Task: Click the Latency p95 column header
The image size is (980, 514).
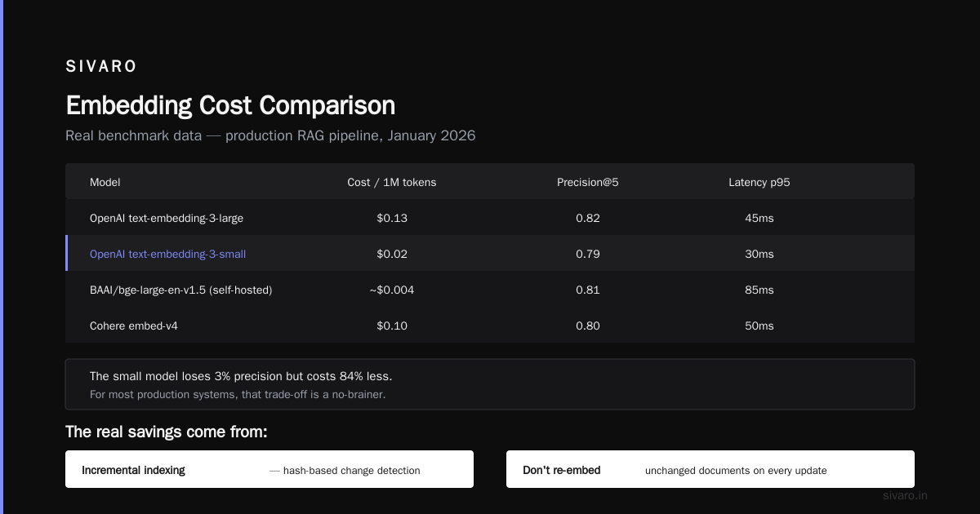Action: point(759,182)
